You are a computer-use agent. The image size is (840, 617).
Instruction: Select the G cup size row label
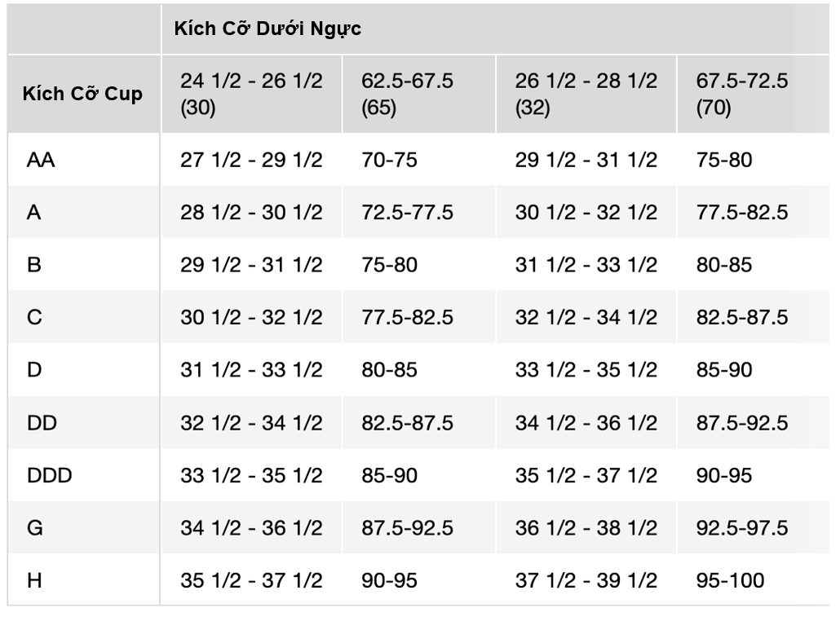coord(35,528)
